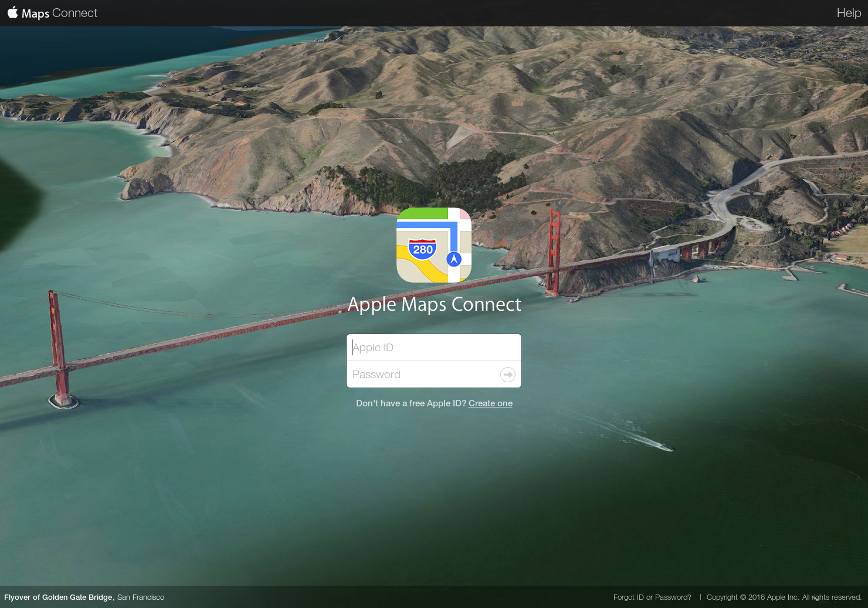Click the Apple Maps Connect heading text

tap(434, 304)
